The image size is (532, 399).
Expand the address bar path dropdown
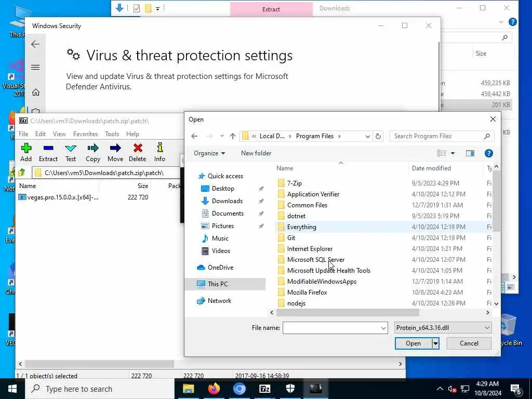click(x=367, y=137)
